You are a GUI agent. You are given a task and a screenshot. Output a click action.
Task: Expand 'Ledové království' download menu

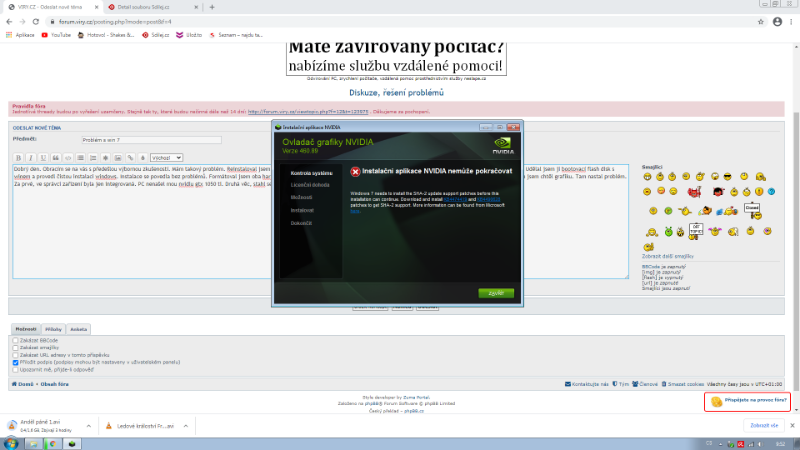(x=186, y=426)
